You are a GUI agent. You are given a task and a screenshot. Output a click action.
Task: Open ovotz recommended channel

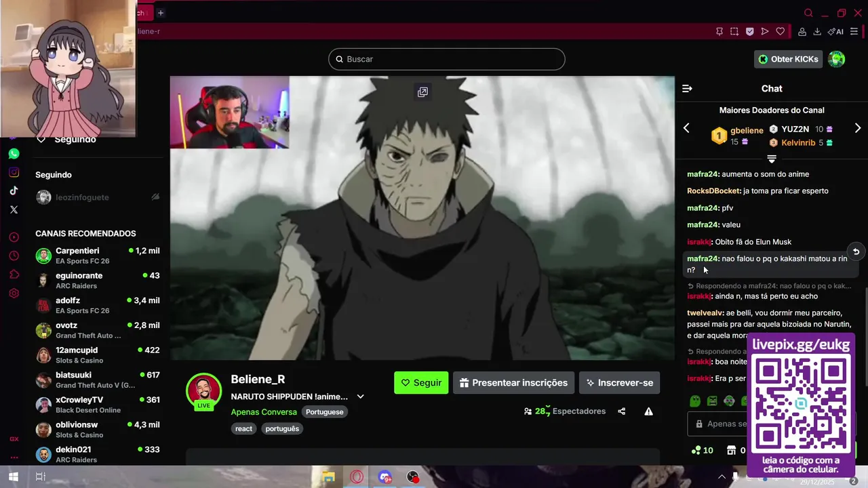(x=98, y=330)
